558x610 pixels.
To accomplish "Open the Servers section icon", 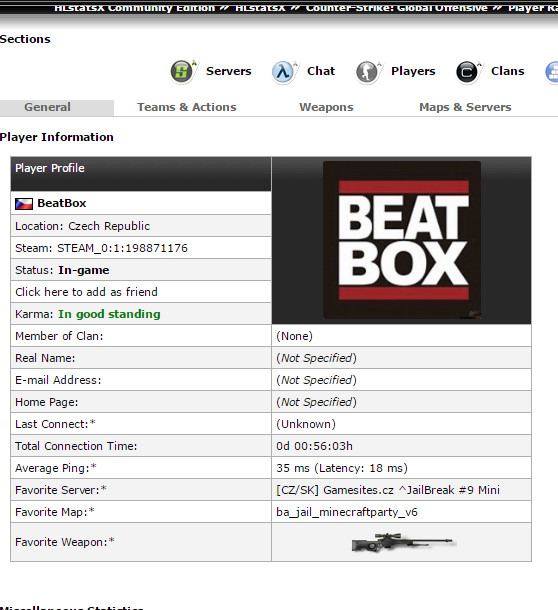I will pos(183,72).
